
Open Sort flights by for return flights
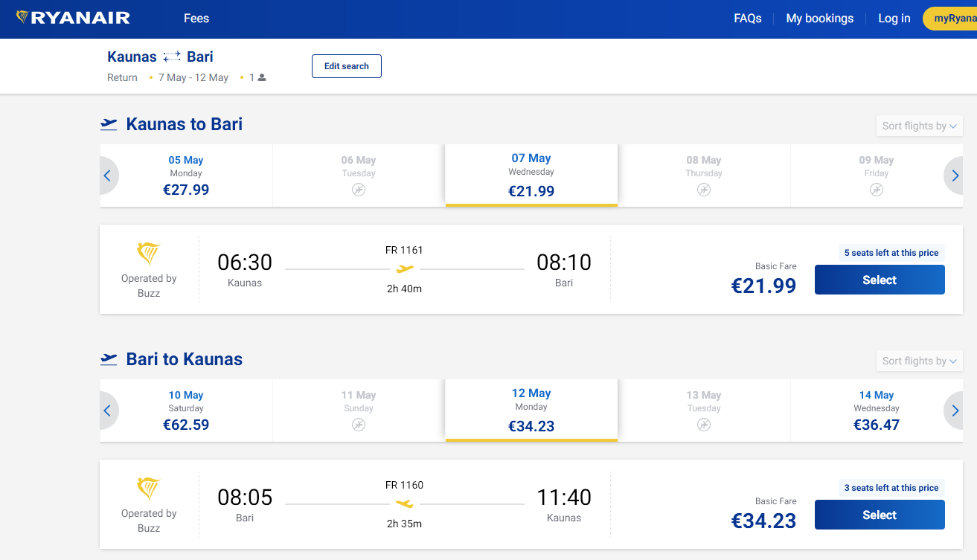tap(920, 361)
